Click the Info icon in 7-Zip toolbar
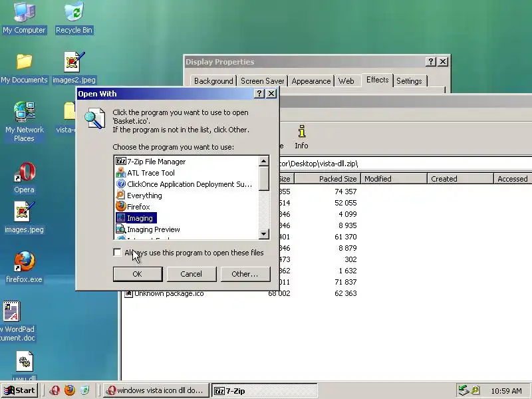This screenshot has width=532, height=399. click(301, 137)
